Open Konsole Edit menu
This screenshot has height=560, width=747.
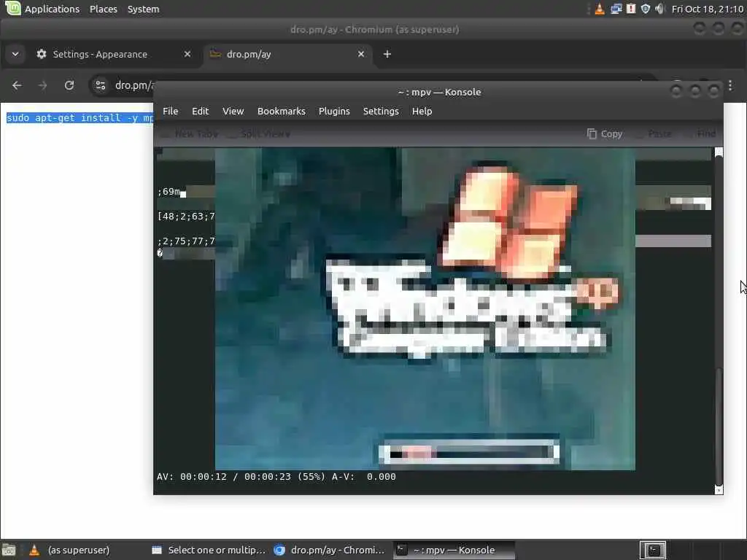201,111
